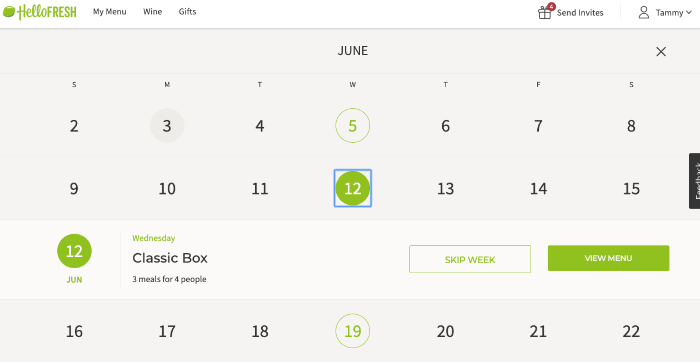
Task: Open the Gifts navigation link
Action: pyautogui.click(x=187, y=12)
